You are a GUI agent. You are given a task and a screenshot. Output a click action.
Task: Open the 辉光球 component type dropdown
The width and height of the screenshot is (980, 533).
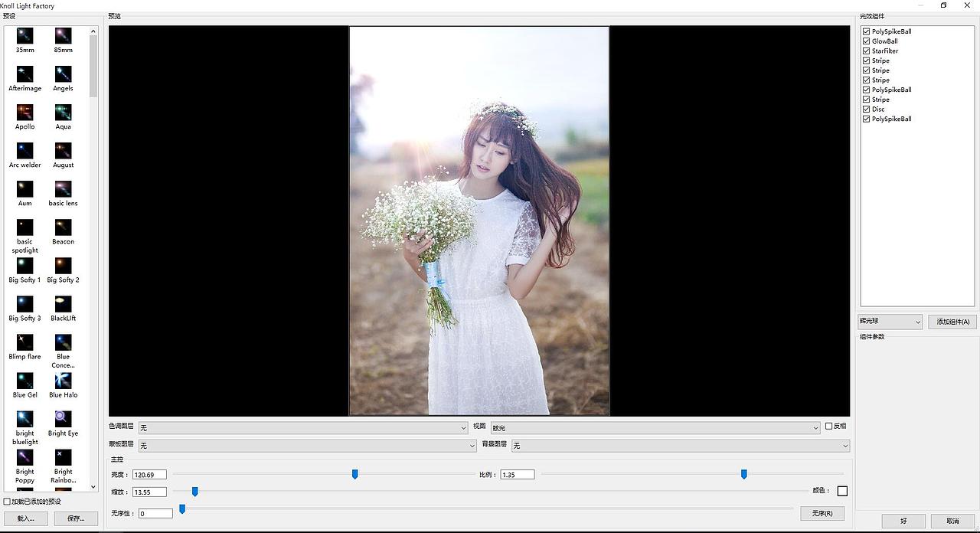[x=890, y=322]
